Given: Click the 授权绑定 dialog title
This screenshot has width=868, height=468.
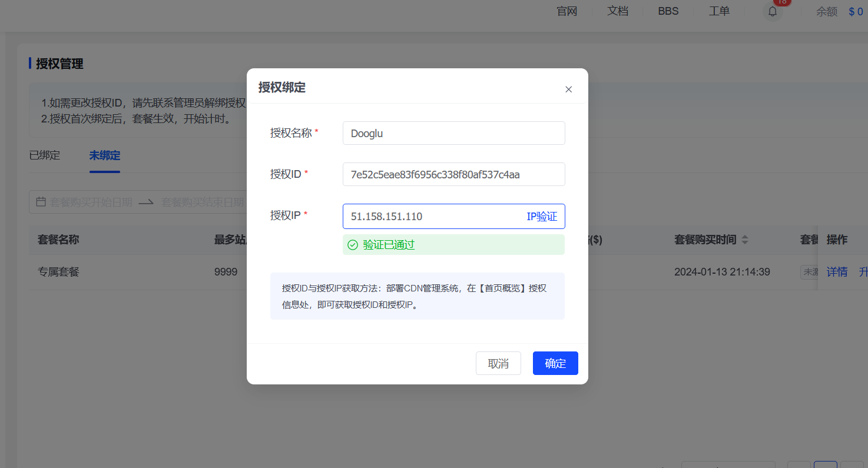Looking at the screenshot, I should [282, 87].
